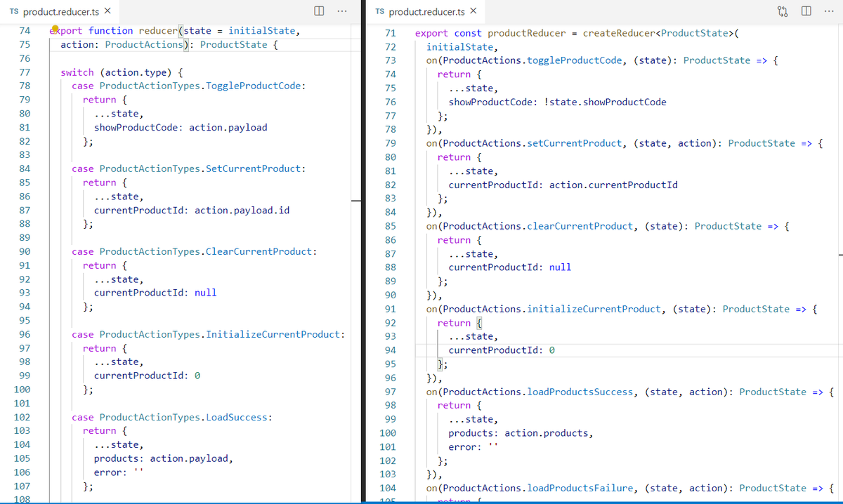Click 'currentProductId: action.payload.id' in left editor
This screenshot has height=504, width=843.
pos(192,211)
